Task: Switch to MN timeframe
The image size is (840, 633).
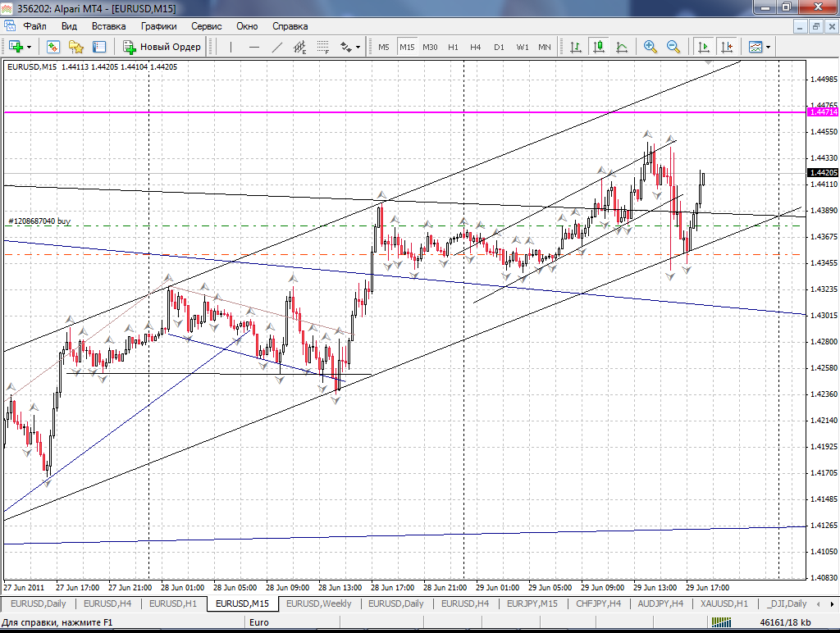Action: point(545,47)
